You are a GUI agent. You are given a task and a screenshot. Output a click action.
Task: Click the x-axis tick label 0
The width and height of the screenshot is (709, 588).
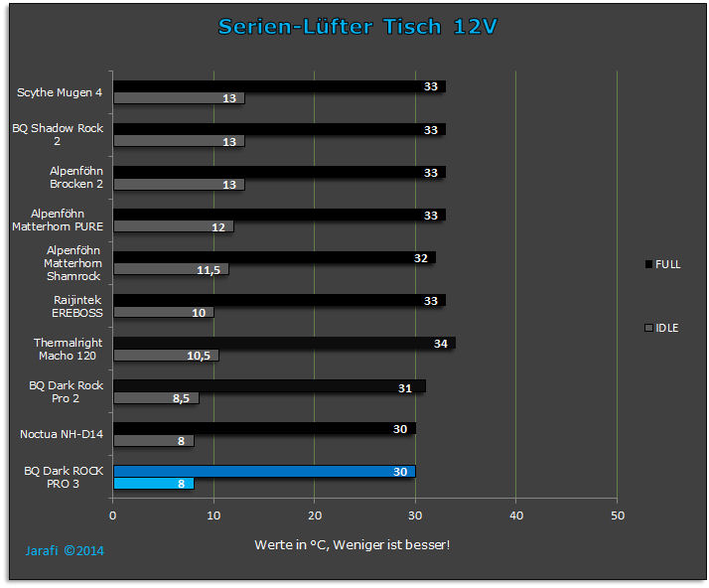112,515
